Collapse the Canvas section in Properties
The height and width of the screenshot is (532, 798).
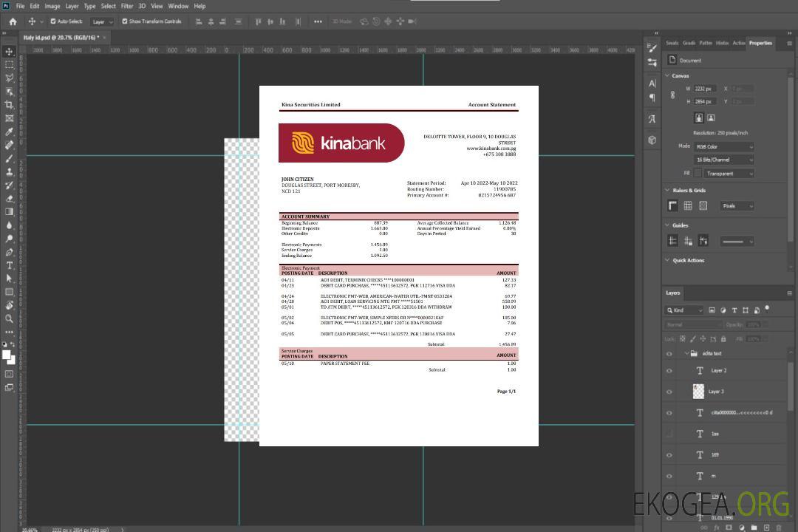(x=668, y=76)
